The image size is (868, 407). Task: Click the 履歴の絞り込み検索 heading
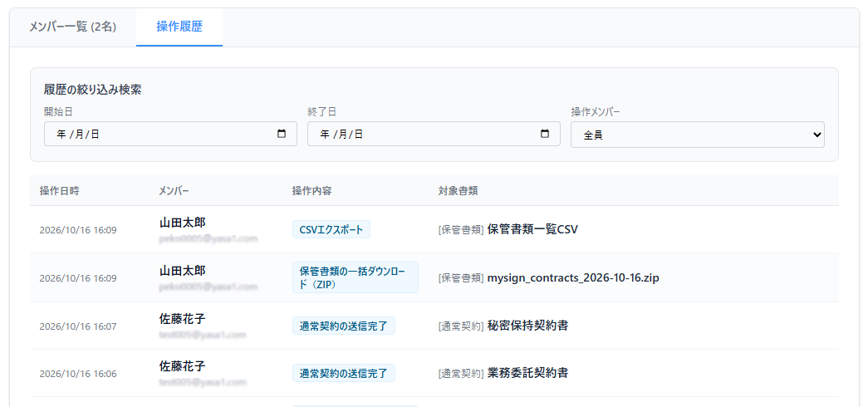[92, 90]
